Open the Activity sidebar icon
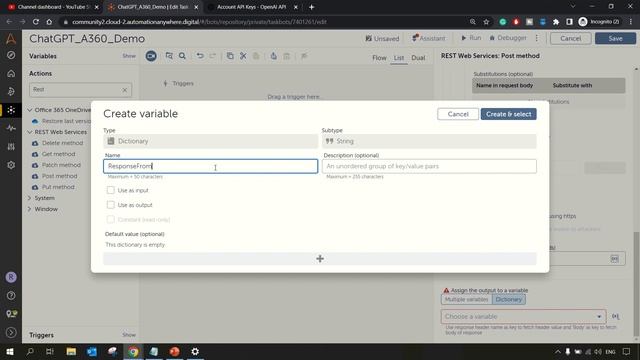Image resolution: width=640 pixels, height=360 pixels. coord(11,128)
